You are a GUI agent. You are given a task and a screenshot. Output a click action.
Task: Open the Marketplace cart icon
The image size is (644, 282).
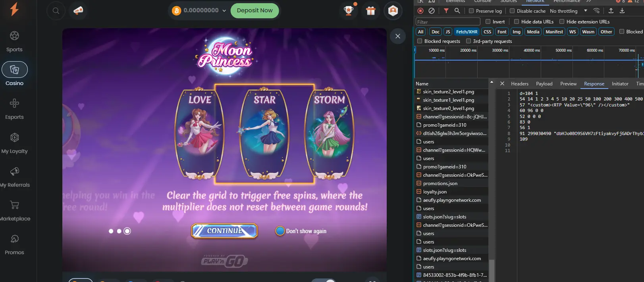click(x=14, y=205)
